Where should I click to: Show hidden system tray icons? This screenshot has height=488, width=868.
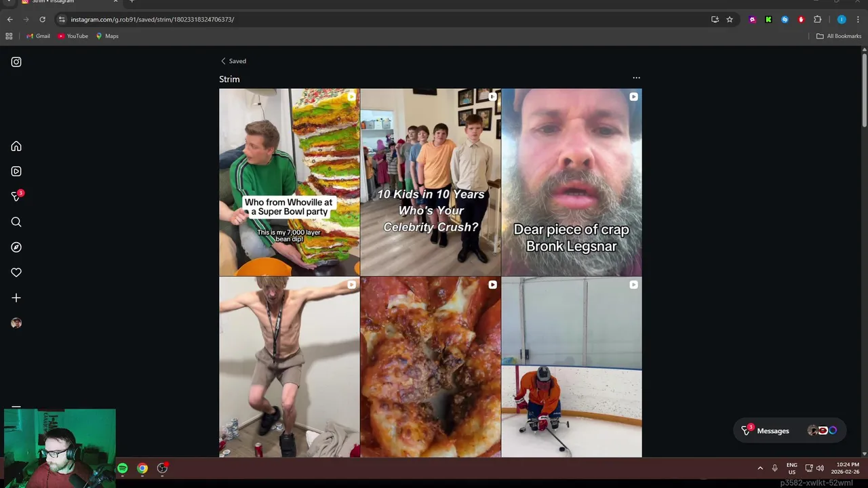(x=760, y=468)
